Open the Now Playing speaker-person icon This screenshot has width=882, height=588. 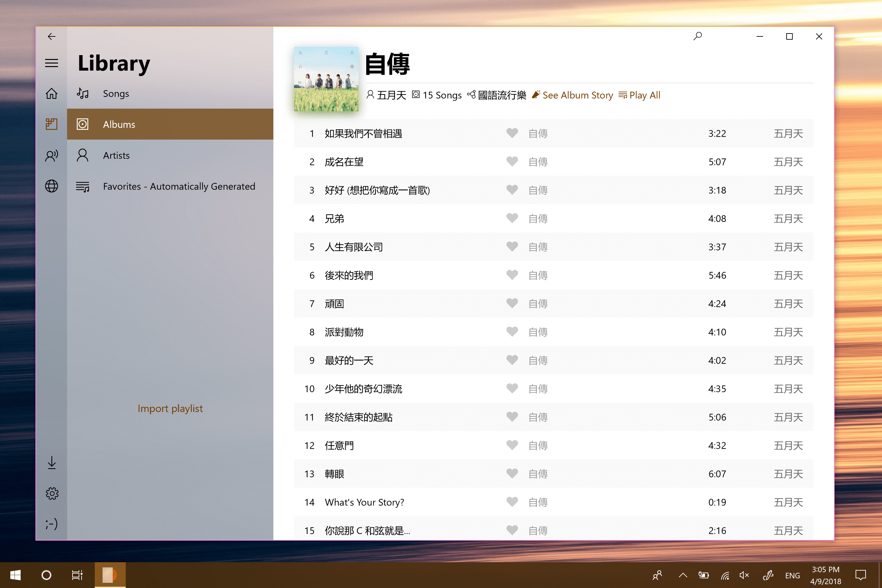51,155
